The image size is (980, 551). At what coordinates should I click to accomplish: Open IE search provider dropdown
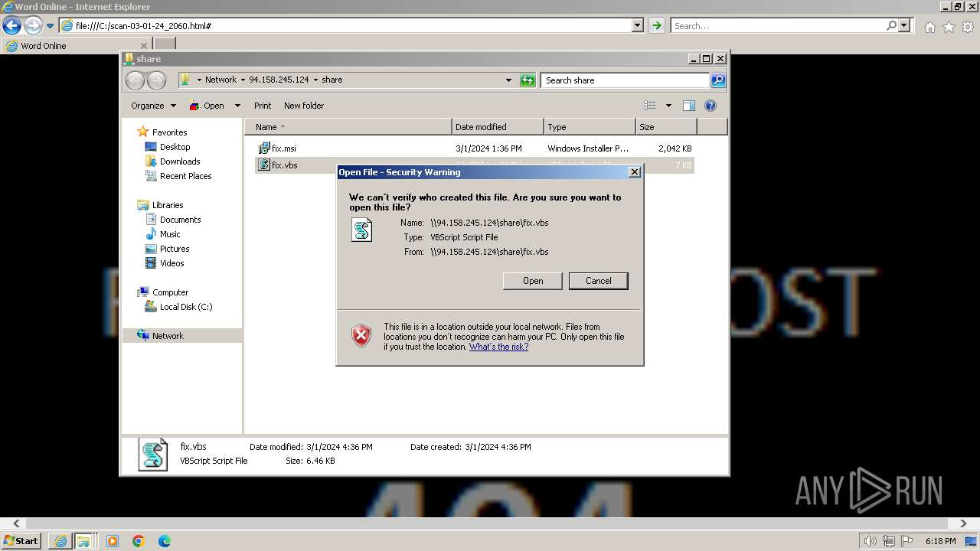(x=905, y=26)
